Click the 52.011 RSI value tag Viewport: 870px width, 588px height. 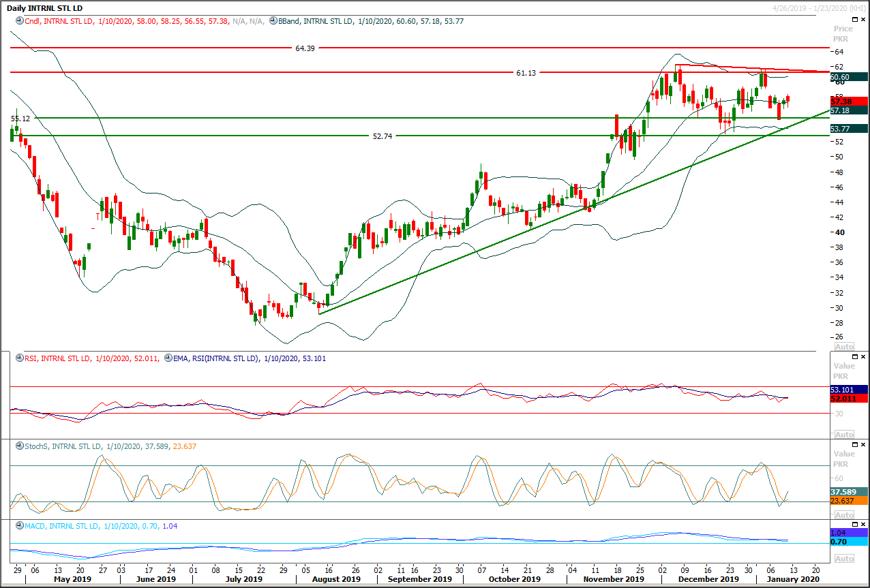tap(849, 398)
